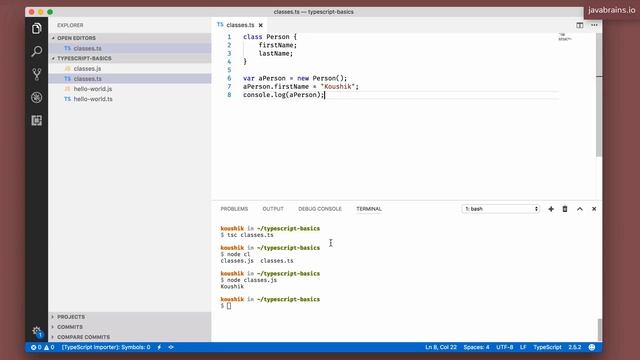The image size is (640, 360).
Task: Click the 'firstName;' code line
Action: [x=278, y=45]
